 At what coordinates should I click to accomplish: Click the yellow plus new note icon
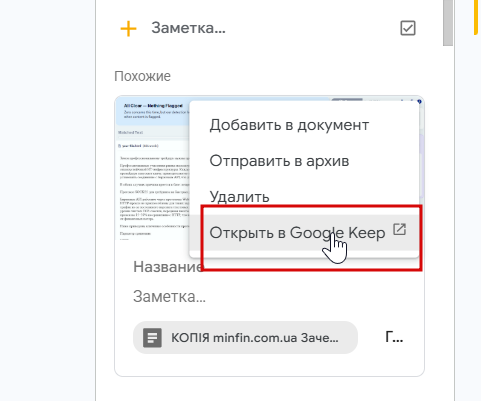[128, 29]
